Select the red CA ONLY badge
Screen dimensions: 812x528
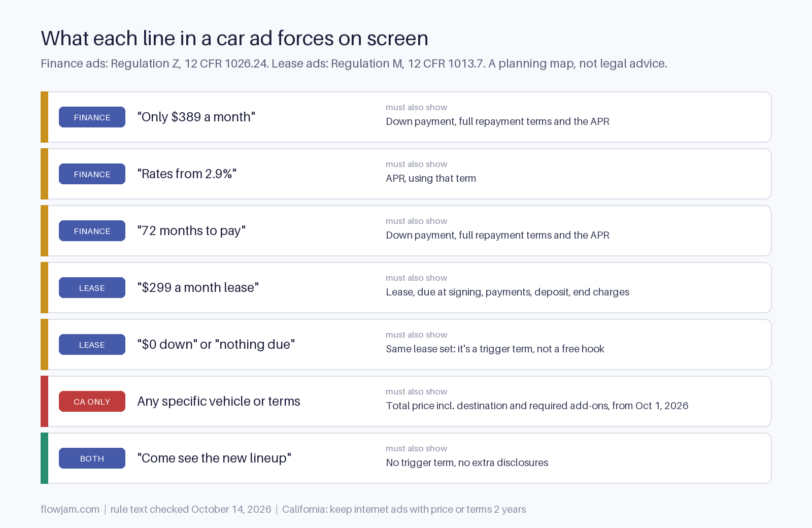(92, 402)
